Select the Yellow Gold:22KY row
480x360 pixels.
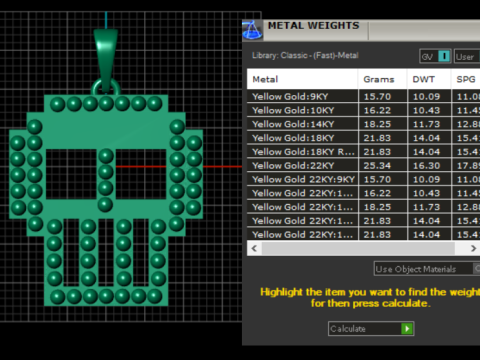(x=363, y=165)
